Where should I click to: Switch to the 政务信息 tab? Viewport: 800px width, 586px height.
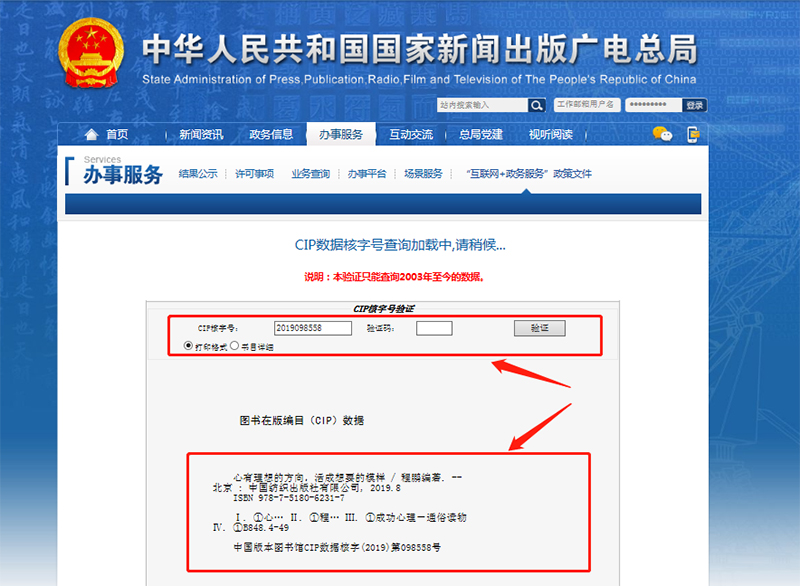[271, 135]
